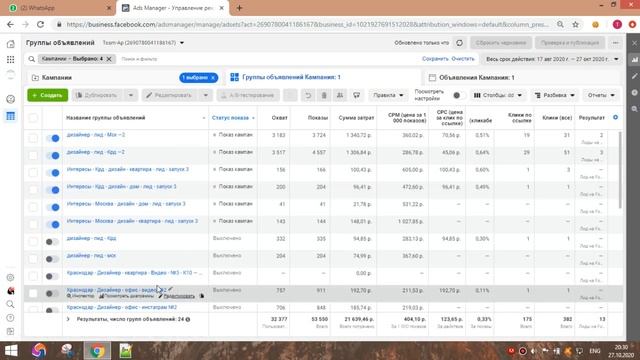This screenshot has width=640, height=360.
Task: Open the Team-Ap account dropdown
Action: pyautogui.click(x=143, y=43)
